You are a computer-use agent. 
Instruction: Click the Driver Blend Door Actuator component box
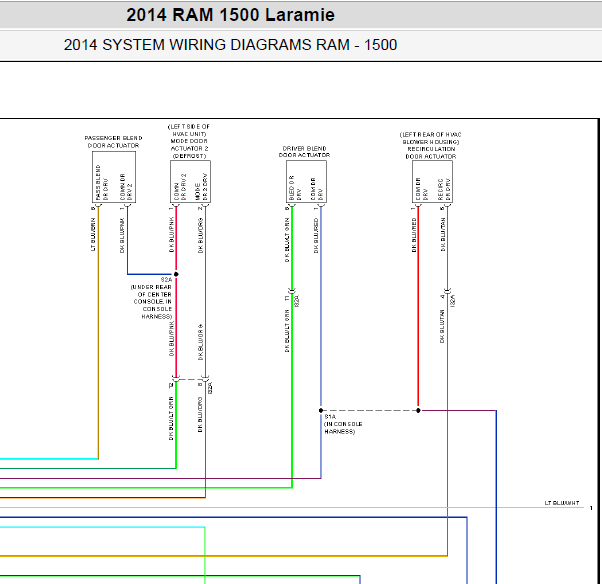(x=306, y=182)
